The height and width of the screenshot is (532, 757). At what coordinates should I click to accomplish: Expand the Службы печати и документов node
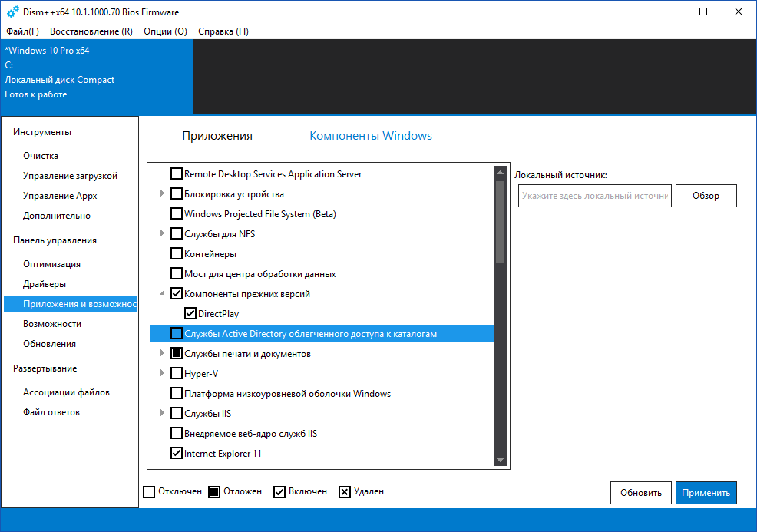(162, 353)
